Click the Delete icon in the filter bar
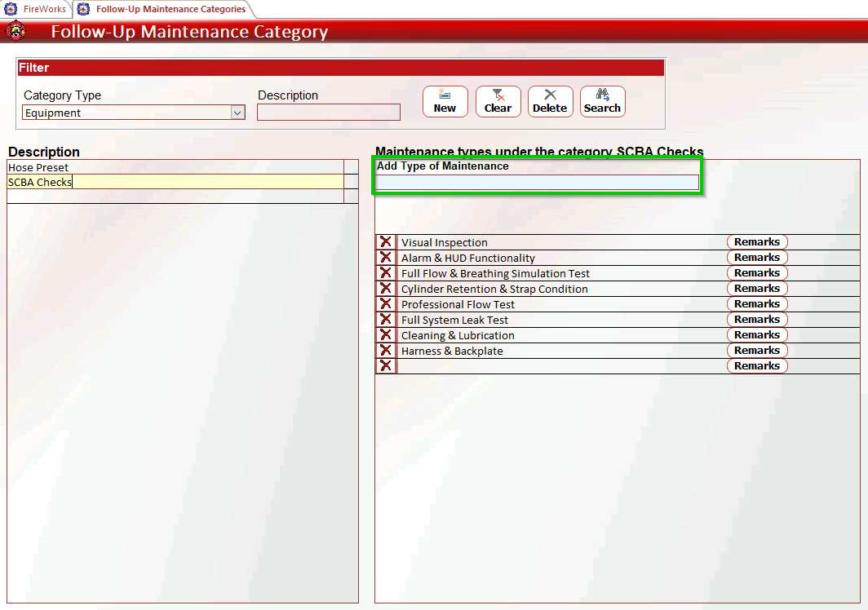Viewport: 868px width, 610px height. 550,95
